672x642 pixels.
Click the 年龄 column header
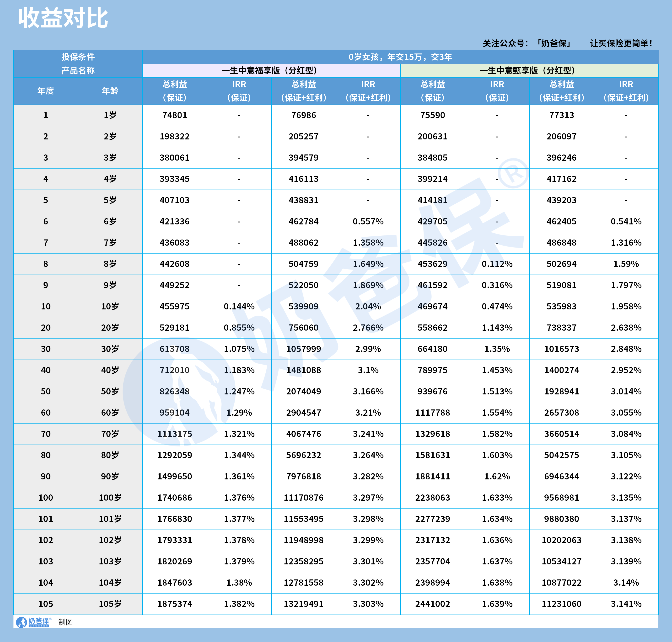110,91
